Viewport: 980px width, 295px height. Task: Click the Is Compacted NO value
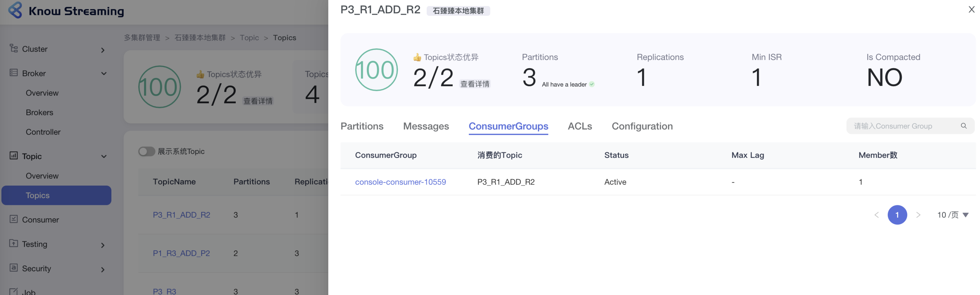(x=884, y=77)
